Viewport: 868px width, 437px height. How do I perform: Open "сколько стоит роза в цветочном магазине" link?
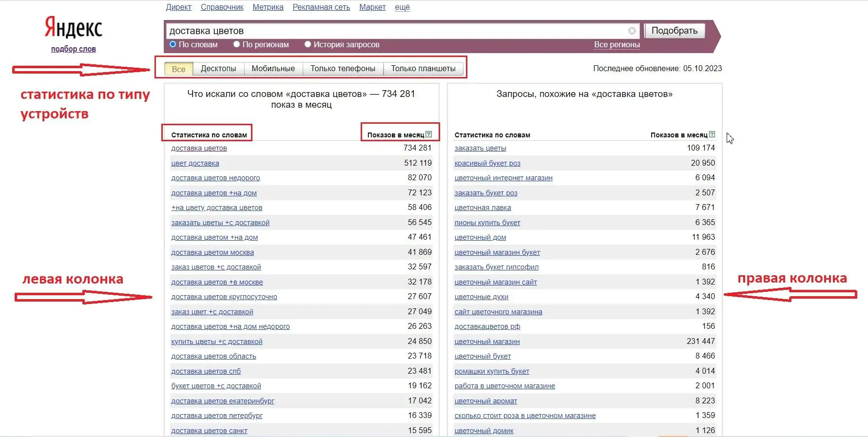(525, 416)
